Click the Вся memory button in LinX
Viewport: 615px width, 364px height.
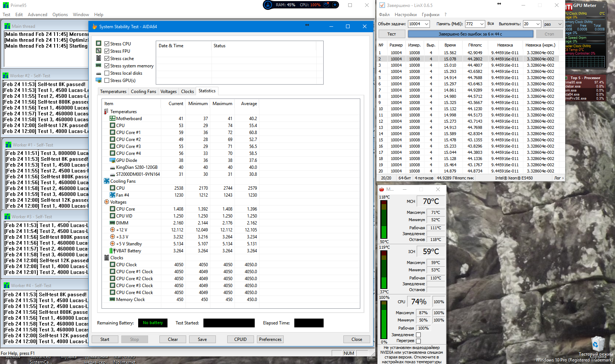tap(491, 24)
